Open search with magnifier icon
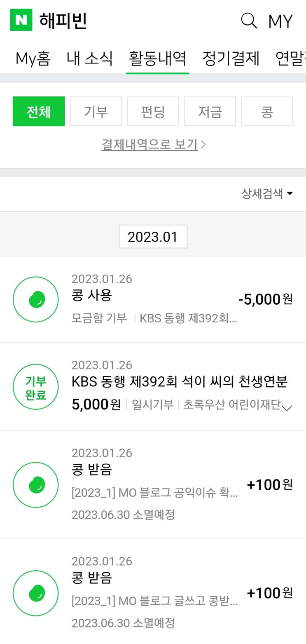Viewport: 306px width, 644px height. click(x=249, y=21)
